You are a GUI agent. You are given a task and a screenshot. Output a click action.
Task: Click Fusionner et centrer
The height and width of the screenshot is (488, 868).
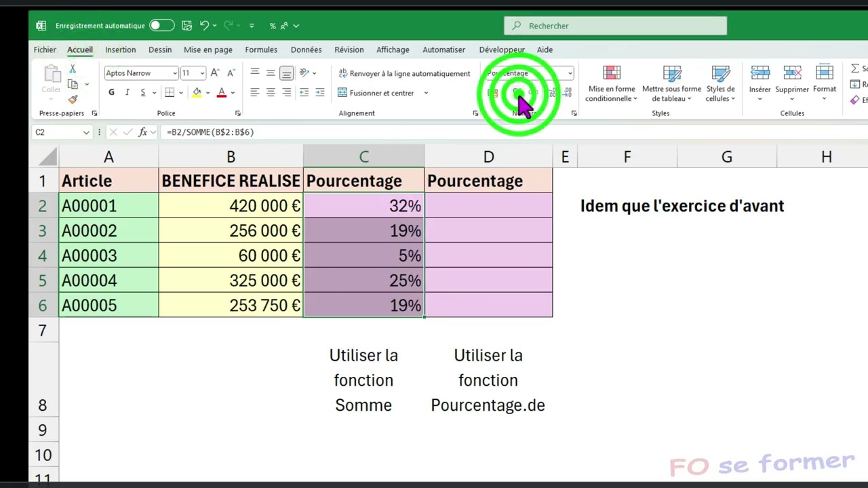click(376, 93)
